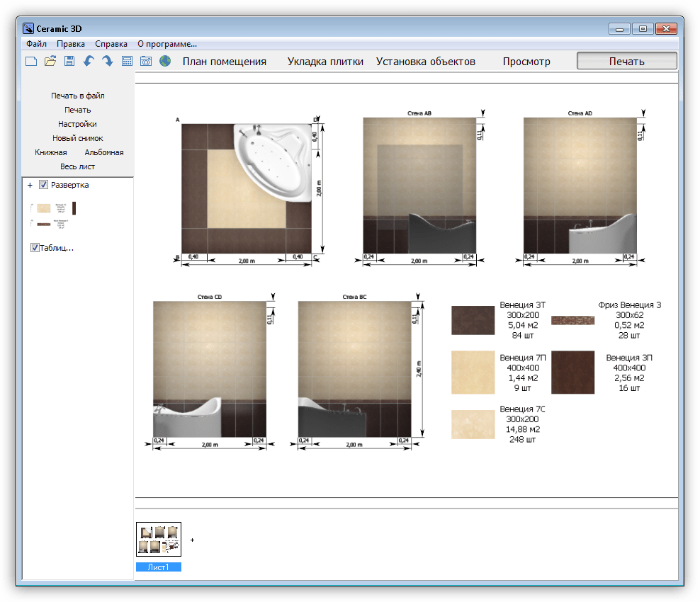Open a project with the folder icon
The width and height of the screenshot is (700, 602).
(50, 61)
